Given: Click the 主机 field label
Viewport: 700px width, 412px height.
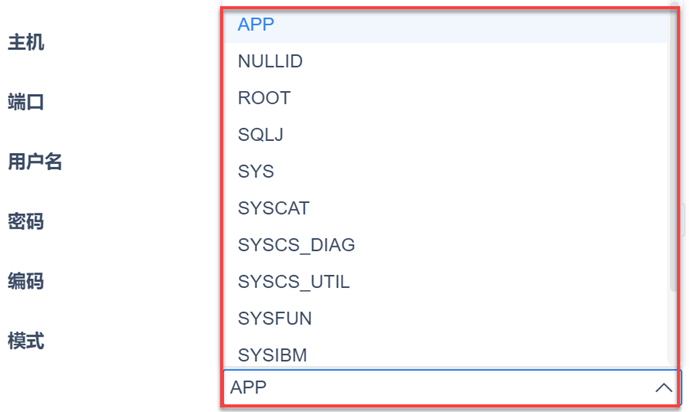Looking at the screenshot, I should click(x=26, y=43).
